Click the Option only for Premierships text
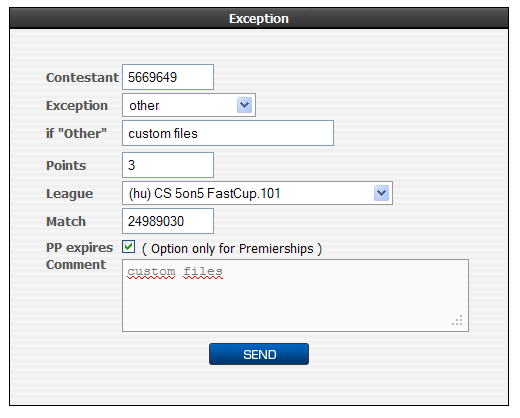520x418 pixels. pyautogui.click(x=232, y=249)
